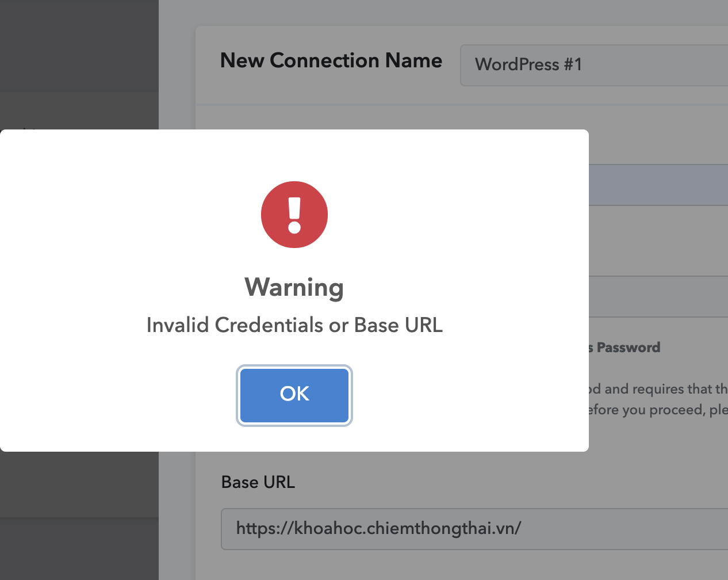Click the dimmed dark sidebar panel

79,46
